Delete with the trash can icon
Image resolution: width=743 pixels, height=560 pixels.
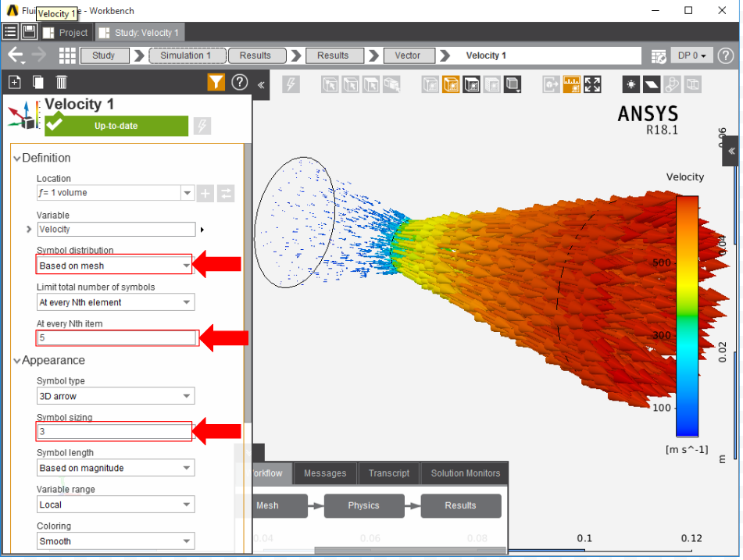pyautogui.click(x=61, y=83)
